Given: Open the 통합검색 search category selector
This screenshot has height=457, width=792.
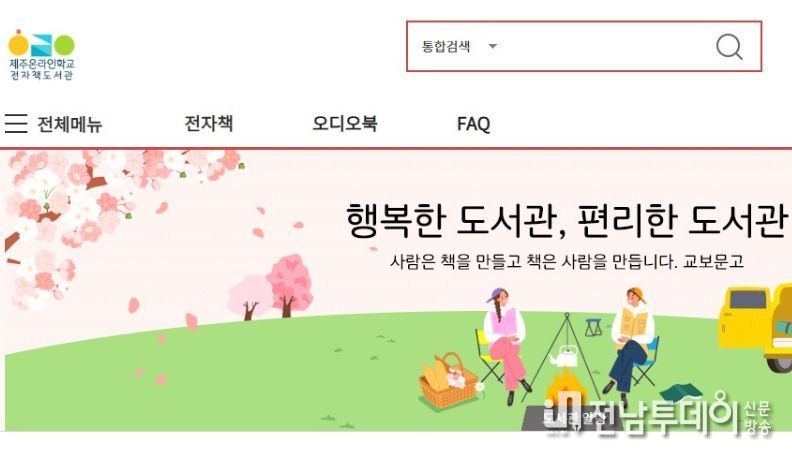Looking at the screenshot, I should (x=459, y=46).
